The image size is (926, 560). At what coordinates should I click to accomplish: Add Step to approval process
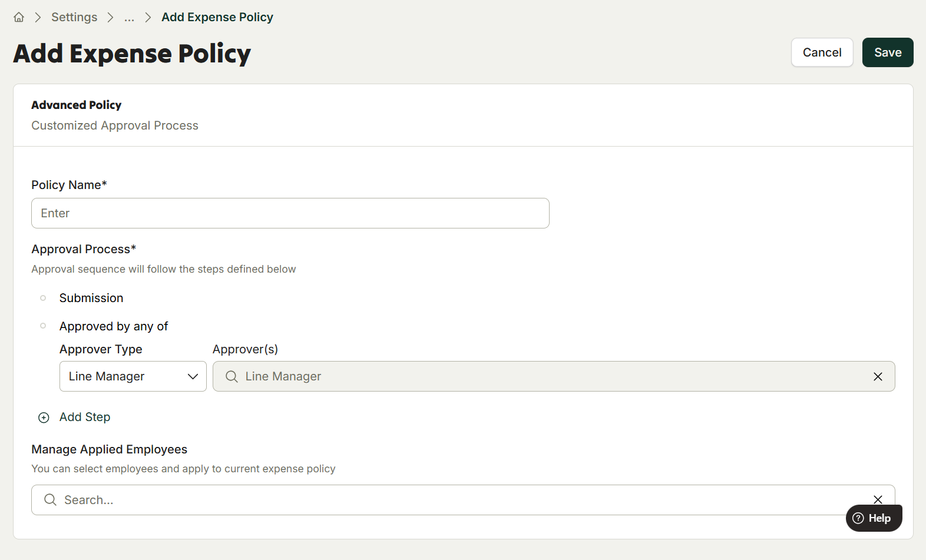pos(85,417)
